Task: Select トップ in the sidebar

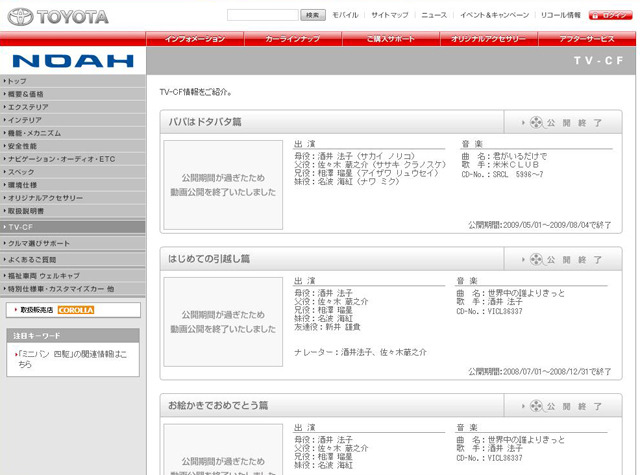Action: pyautogui.click(x=73, y=81)
